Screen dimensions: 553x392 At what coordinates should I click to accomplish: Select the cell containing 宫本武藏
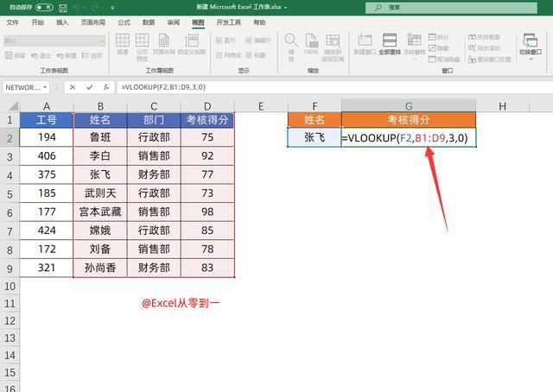pos(100,212)
